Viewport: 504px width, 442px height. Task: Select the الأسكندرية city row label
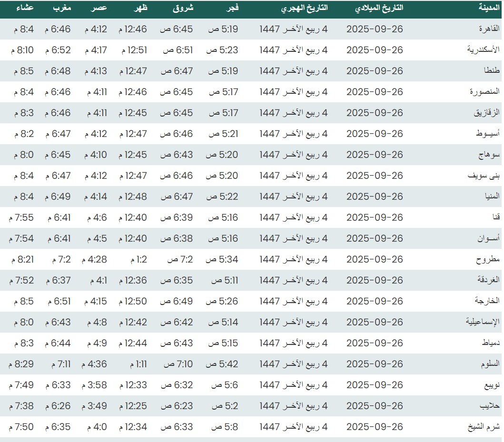(x=483, y=50)
